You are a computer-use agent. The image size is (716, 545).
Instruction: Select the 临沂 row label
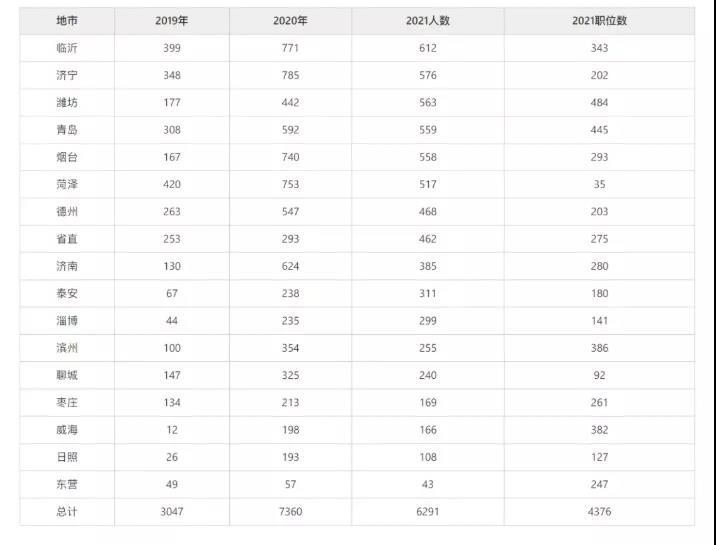(x=67, y=48)
